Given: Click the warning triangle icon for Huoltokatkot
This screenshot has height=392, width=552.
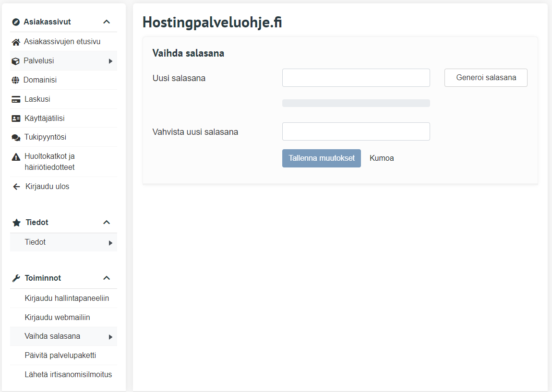Looking at the screenshot, I should pos(16,157).
